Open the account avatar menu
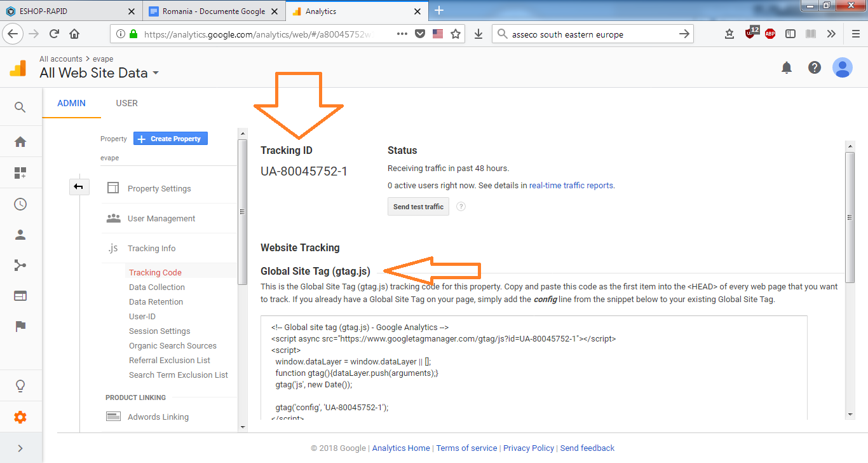This screenshot has height=463, width=868. click(x=843, y=67)
